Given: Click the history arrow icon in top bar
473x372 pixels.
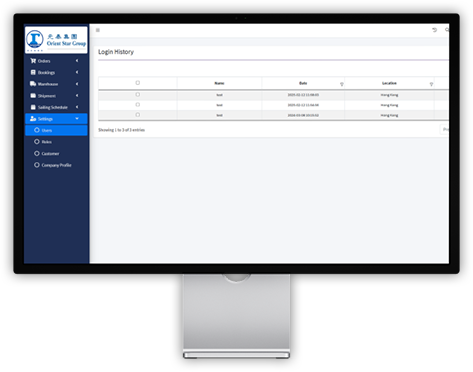Looking at the screenshot, I should point(434,30).
